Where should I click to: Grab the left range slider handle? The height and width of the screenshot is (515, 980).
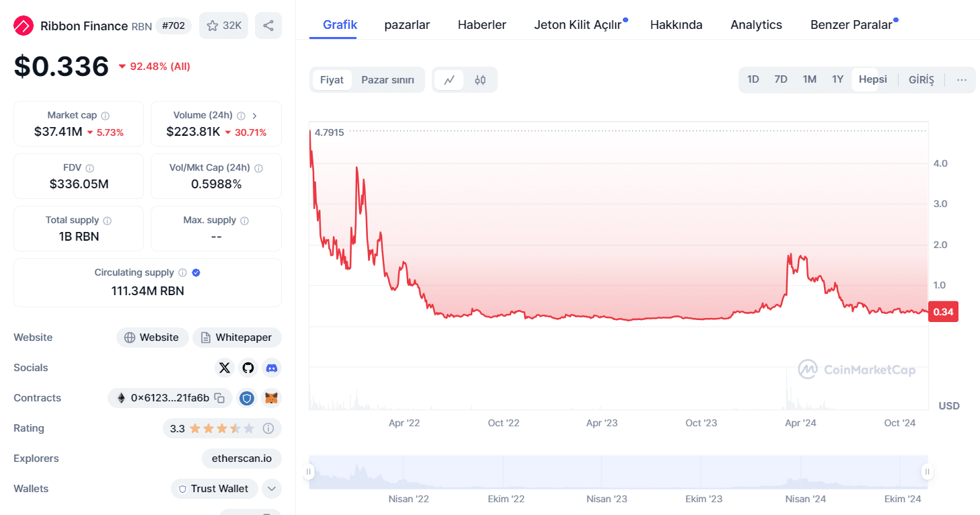pos(309,471)
